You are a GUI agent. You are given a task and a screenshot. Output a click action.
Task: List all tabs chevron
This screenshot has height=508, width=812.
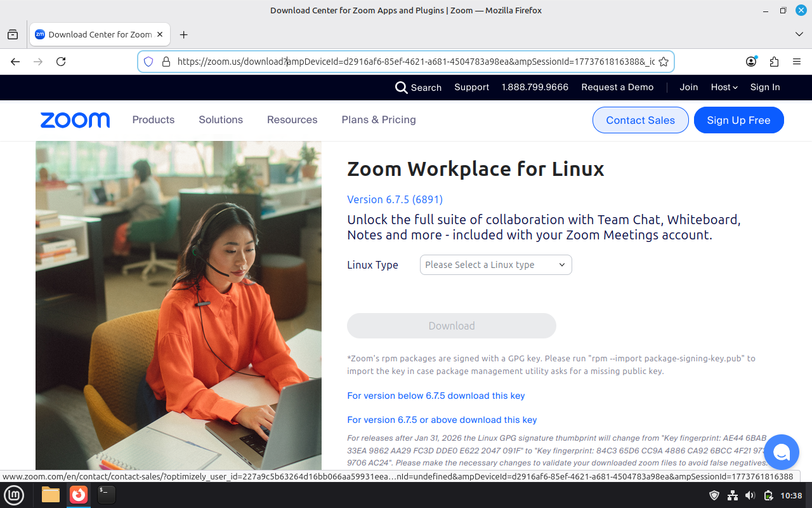point(799,34)
